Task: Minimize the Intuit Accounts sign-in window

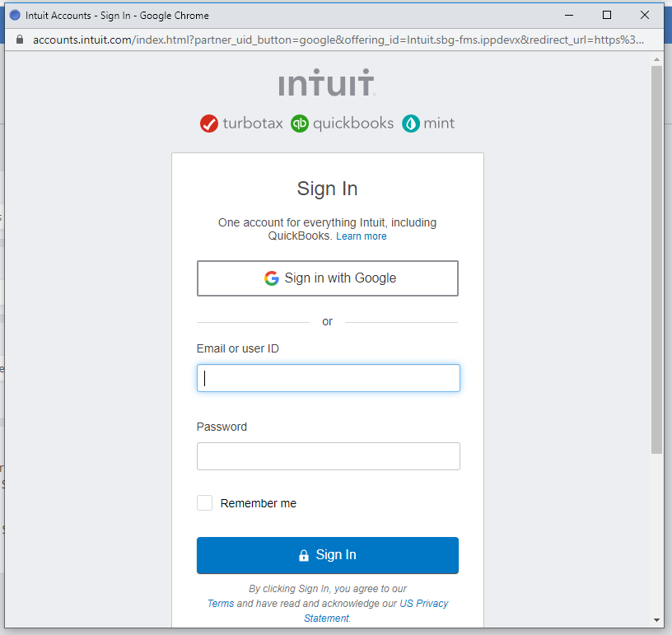Action: coord(569,15)
